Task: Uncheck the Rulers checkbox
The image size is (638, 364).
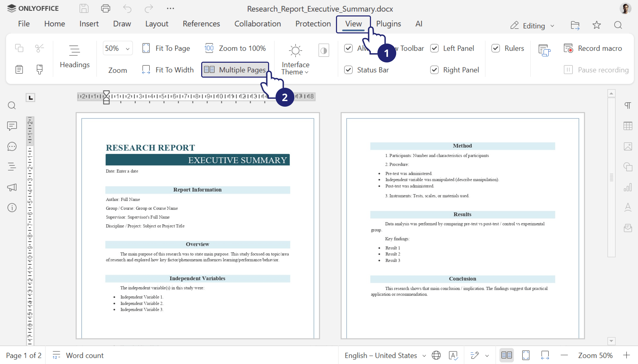Action: pyautogui.click(x=496, y=48)
